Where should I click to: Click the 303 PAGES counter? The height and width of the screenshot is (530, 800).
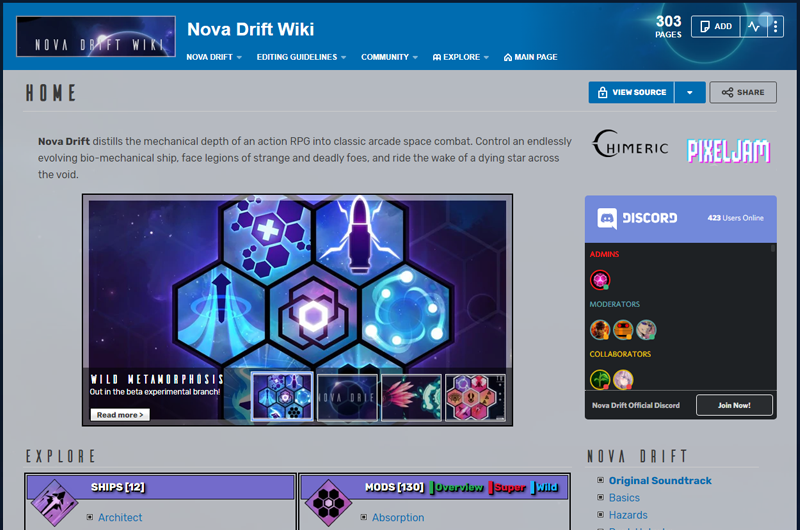point(668,26)
